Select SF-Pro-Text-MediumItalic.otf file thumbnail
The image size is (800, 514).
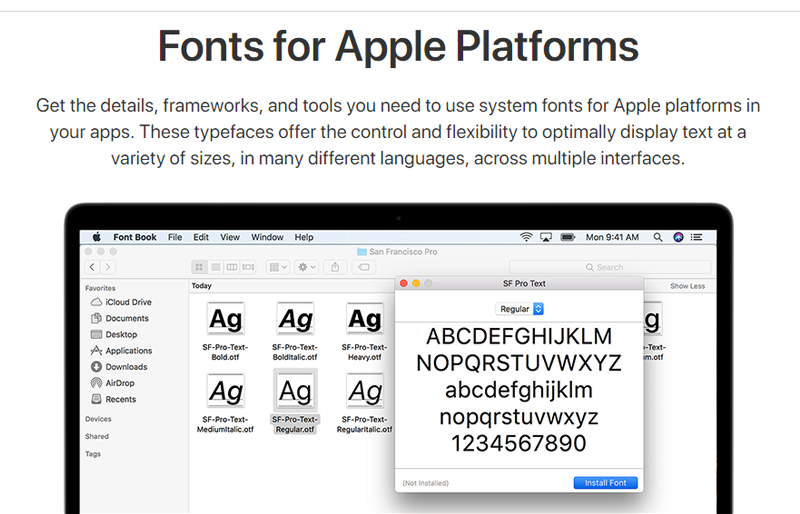point(225,391)
